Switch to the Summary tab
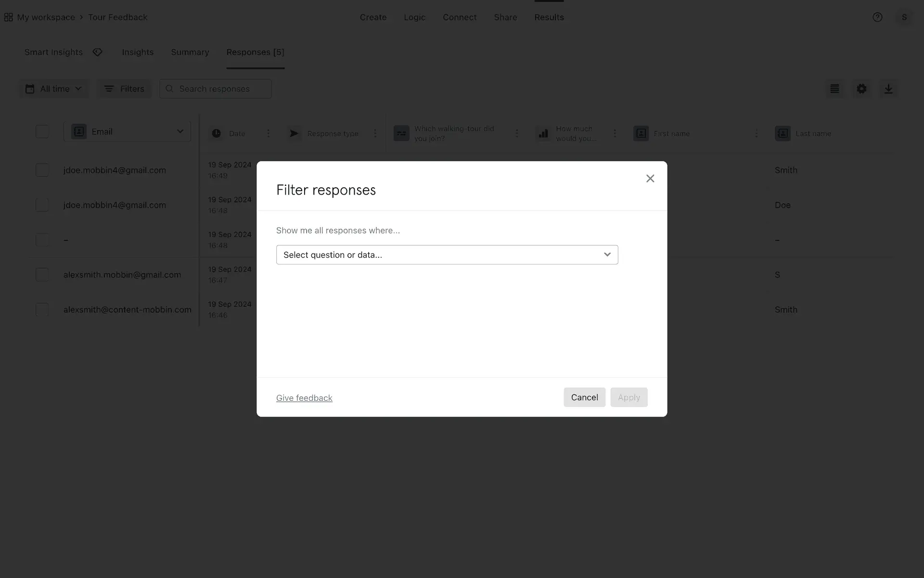924x578 pixels. (x=190, y=52)
